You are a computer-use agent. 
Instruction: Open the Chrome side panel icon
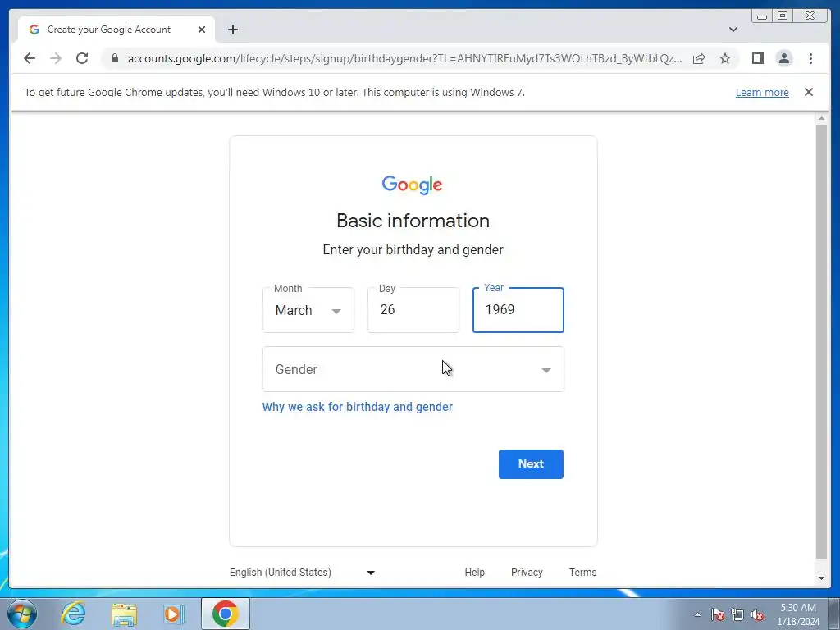(x=757, y=58)
